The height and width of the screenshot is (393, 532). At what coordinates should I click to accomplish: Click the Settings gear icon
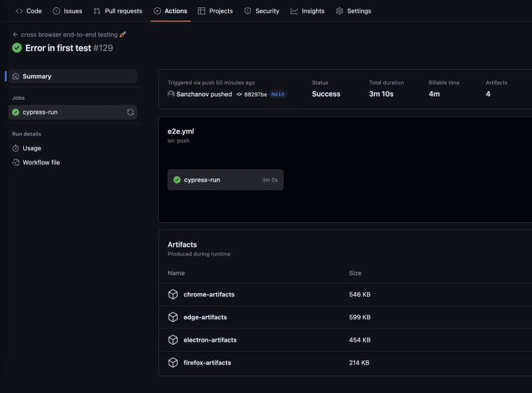[340, 11]
